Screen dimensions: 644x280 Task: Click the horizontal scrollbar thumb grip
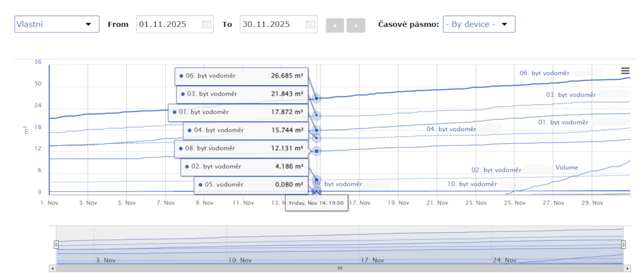tap(340, 268)
